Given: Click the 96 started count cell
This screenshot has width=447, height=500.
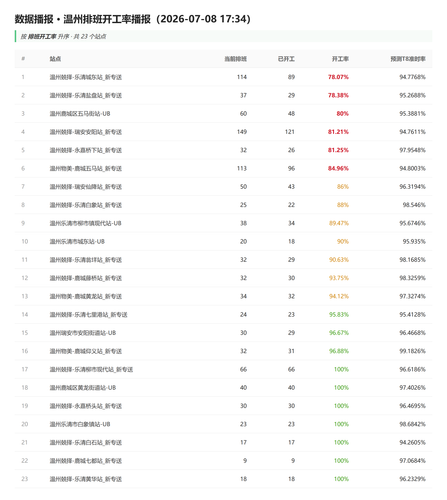Looking at the screenshot, I should pos(291,168).
